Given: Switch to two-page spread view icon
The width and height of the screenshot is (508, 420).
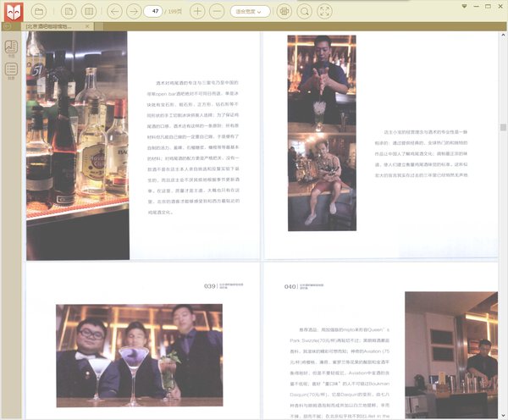Looking at the screenshot, I should coord(89,12).
